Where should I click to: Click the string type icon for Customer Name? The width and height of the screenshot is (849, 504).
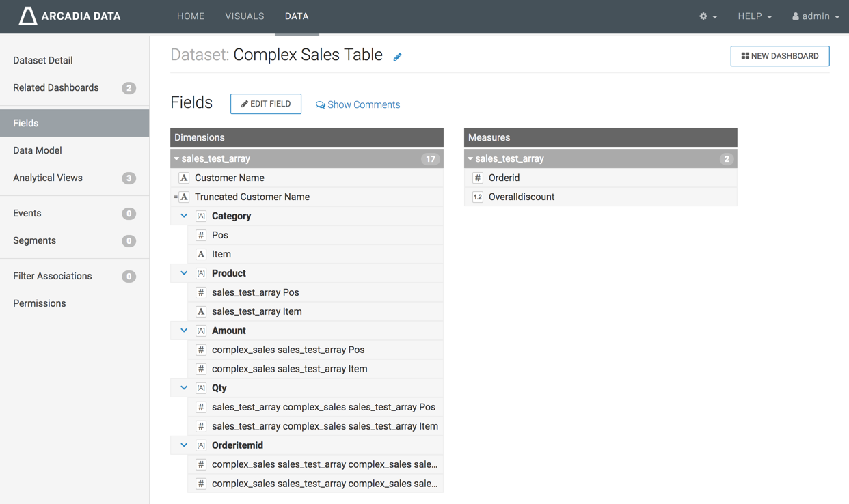pyautogui.click(x=184, y=178)
